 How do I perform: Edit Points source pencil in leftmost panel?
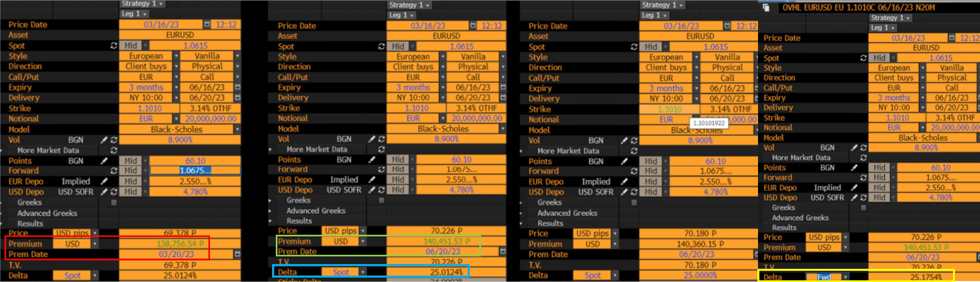tap(104, 161)
